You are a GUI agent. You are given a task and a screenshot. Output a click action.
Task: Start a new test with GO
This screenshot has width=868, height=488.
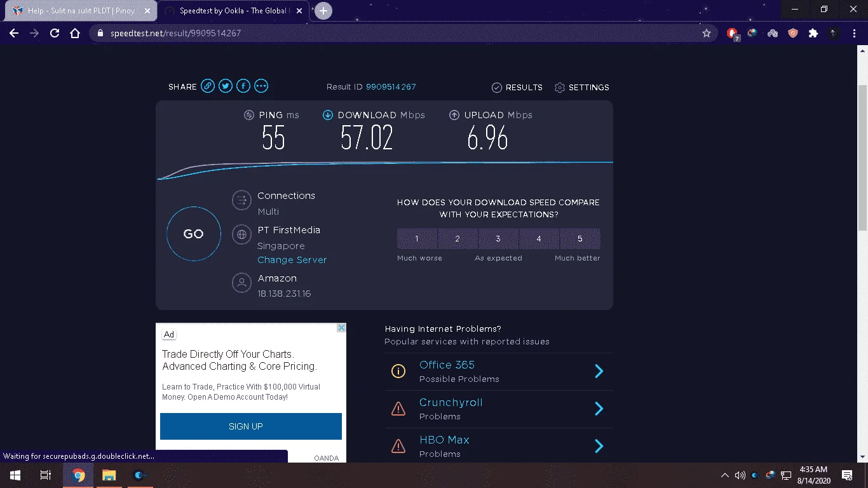pos(194,234)
